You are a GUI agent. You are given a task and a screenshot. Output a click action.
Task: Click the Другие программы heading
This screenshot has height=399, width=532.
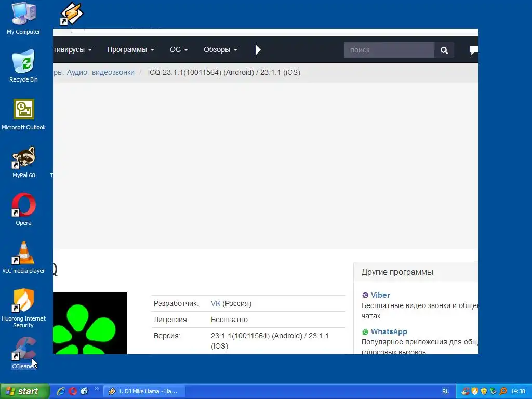click(397, 272)
